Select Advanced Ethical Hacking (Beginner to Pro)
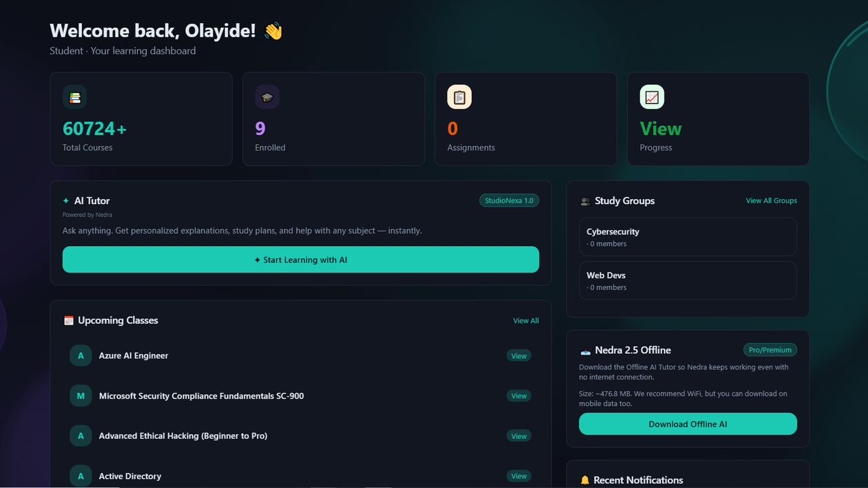Image resolution: width=868 pixels, height=488 pixels. coord(183,436)
